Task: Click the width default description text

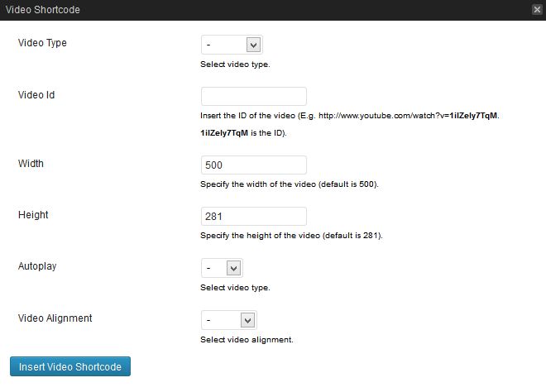Action: point(289,184)
